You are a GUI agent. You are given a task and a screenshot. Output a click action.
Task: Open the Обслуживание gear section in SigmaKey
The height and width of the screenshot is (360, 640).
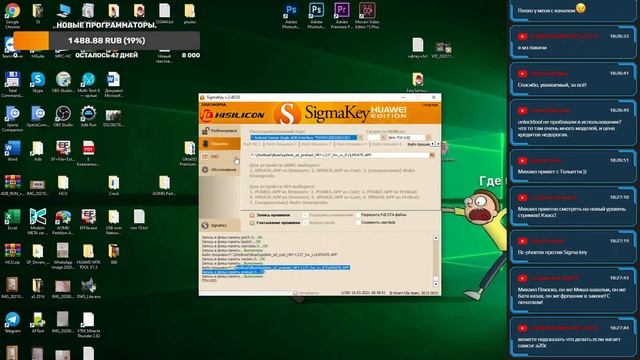[220, 169]
